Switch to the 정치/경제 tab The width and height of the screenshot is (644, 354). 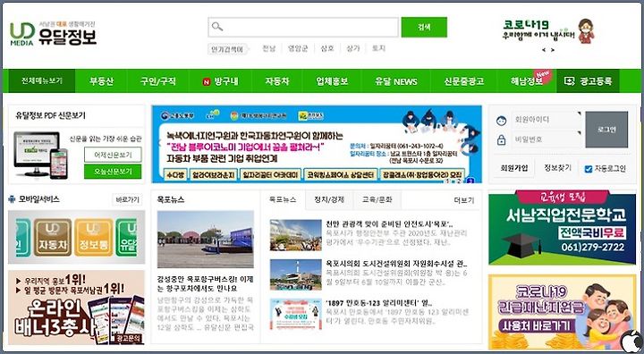pos(329,200)
